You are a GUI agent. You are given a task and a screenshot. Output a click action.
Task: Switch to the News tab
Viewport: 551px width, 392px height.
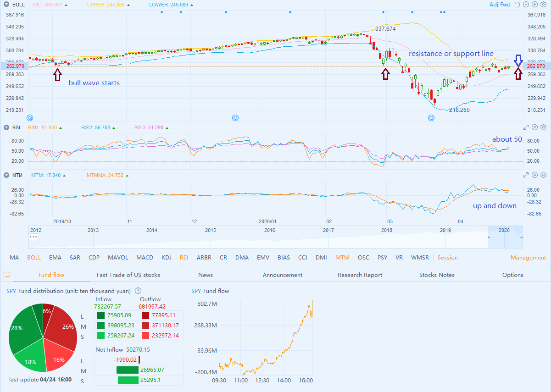(206, 275)
